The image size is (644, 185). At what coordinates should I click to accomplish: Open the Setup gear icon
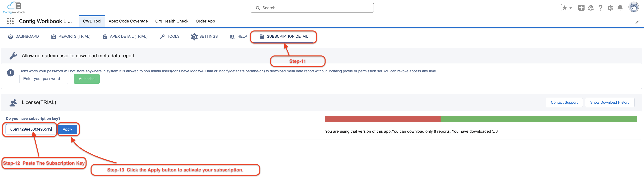(x=610, y=8)
